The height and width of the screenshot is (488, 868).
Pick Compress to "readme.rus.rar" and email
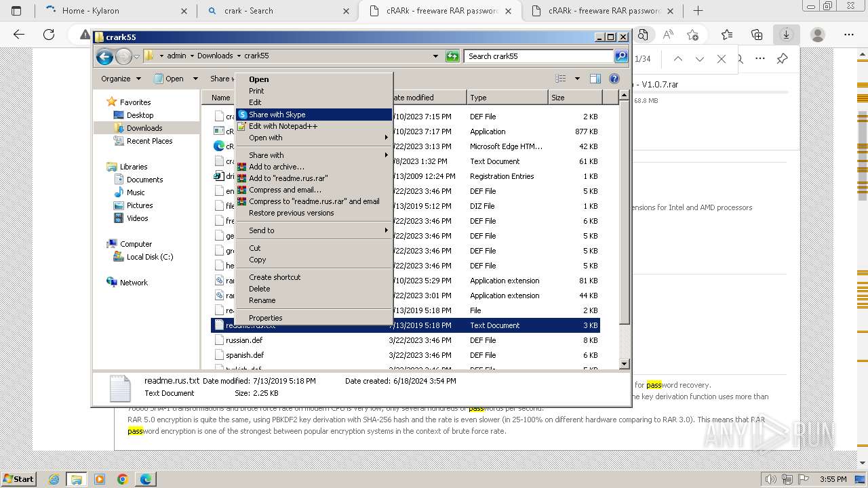coord(313,201)
